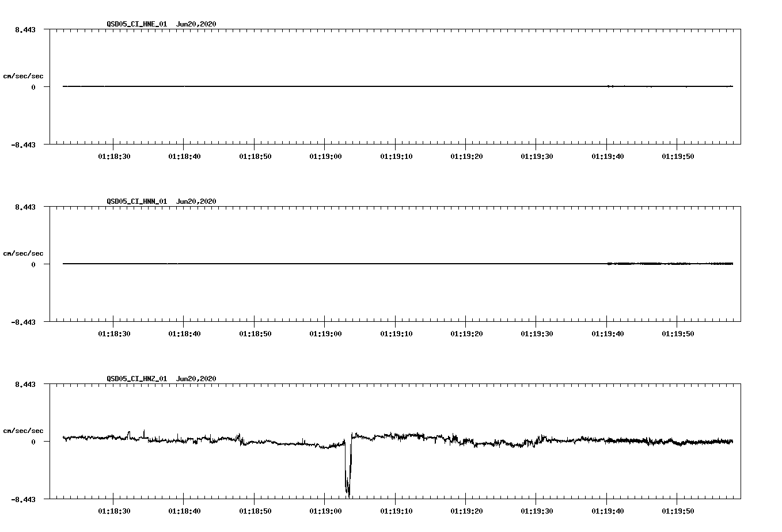Viewport: 782px width, 532px height.
Task: Select 01:18:50 time label under HNE plot
Action: [x=255, y=157]
